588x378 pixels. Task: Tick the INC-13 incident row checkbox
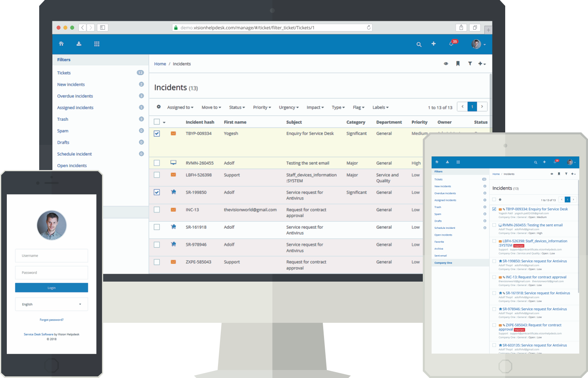(157, 210)
